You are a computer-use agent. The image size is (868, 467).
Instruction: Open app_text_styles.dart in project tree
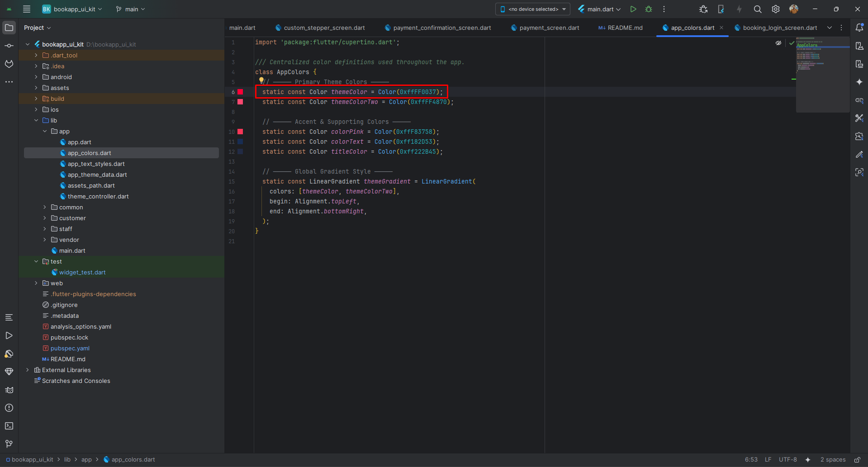96,164
